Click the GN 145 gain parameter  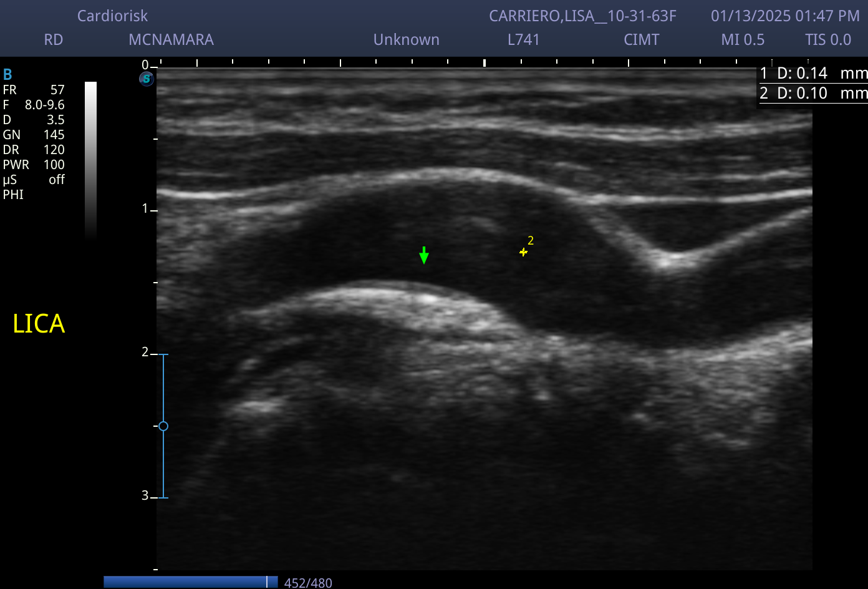pyautogui.click(x=34, y=135)
